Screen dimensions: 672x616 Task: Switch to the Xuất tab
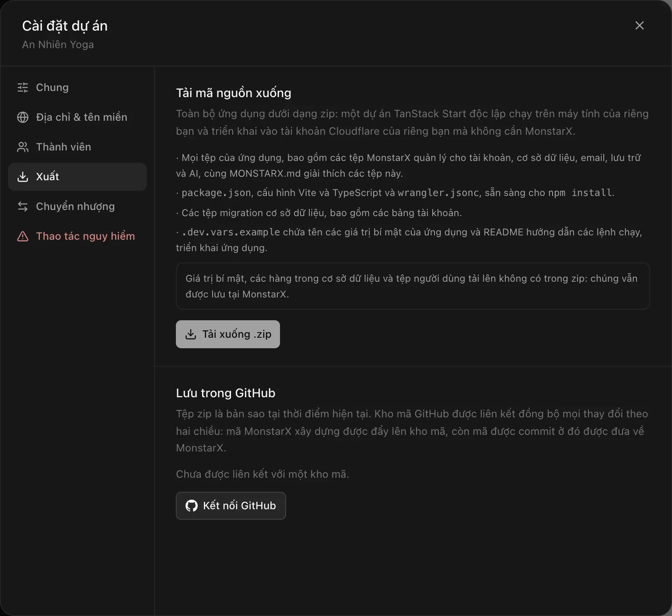click(77, 177)
